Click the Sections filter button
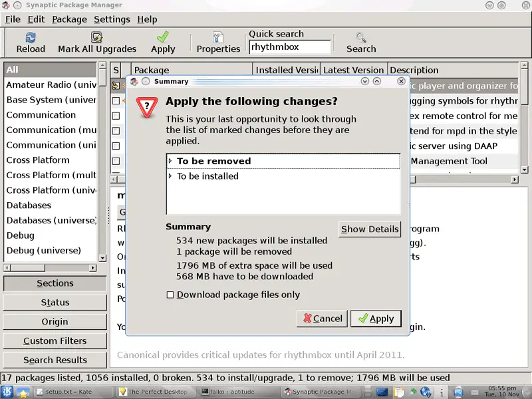Screen dimensions: 532x399 55,283
